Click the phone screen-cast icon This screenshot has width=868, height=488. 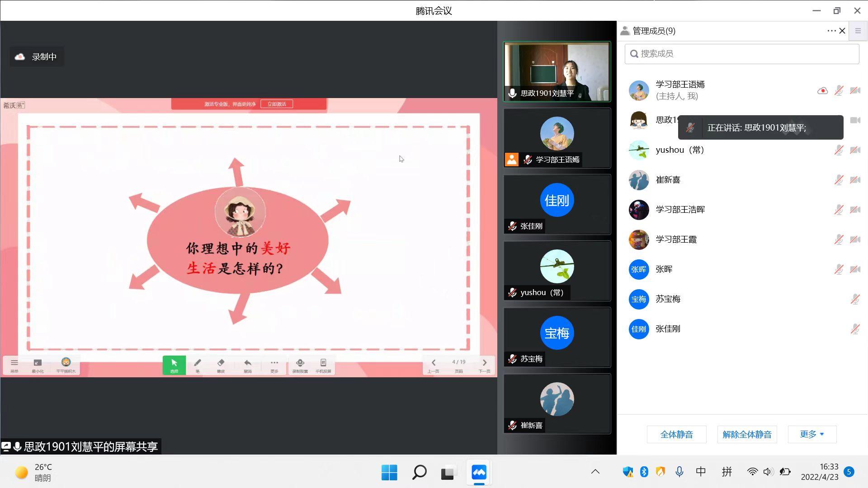323,365
